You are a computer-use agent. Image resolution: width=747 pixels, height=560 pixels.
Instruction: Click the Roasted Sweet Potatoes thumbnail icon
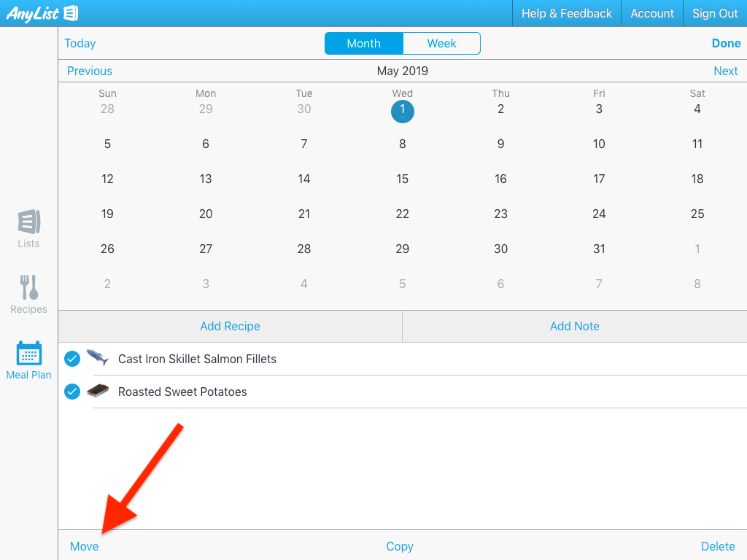pos(98,392)
